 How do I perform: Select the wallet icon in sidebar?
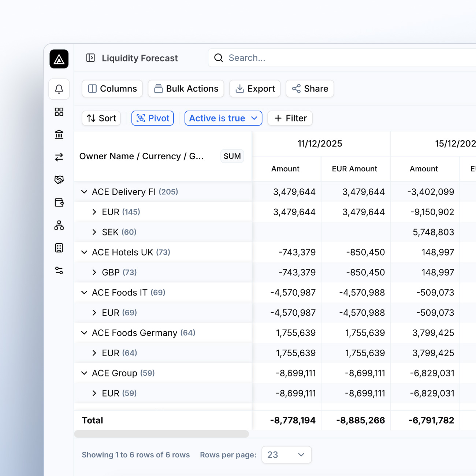tap(59, 202)
